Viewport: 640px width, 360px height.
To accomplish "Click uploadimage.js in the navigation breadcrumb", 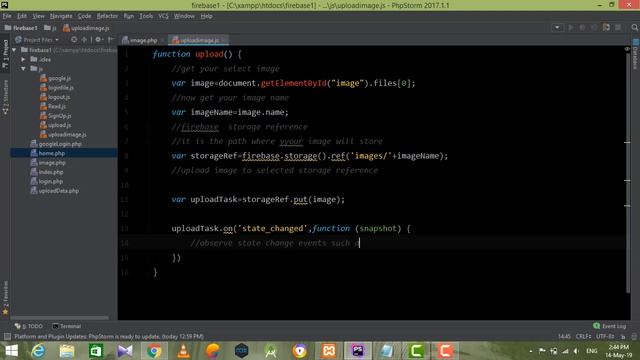I will [86, 28].
